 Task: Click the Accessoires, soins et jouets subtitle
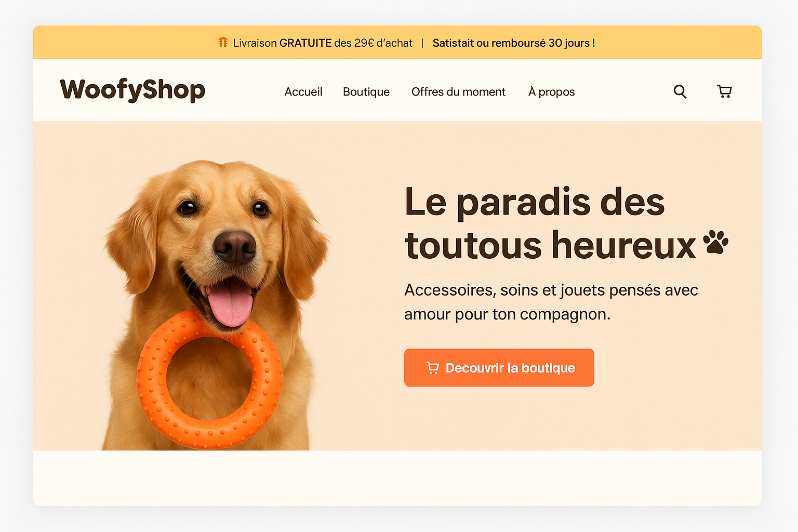click(551, 302)
